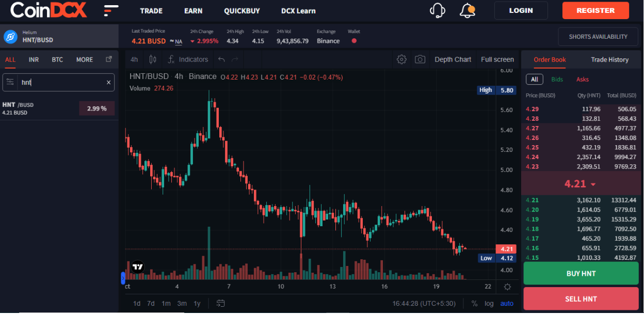Click the REGISTER button
644x314 pixels.
(595, 10)
